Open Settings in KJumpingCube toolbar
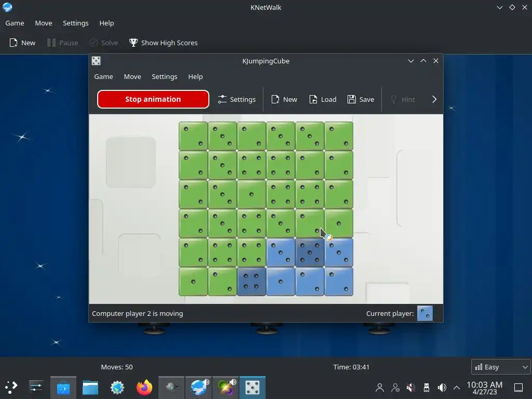This screenshot has width=532, height=399. [237, 99]
